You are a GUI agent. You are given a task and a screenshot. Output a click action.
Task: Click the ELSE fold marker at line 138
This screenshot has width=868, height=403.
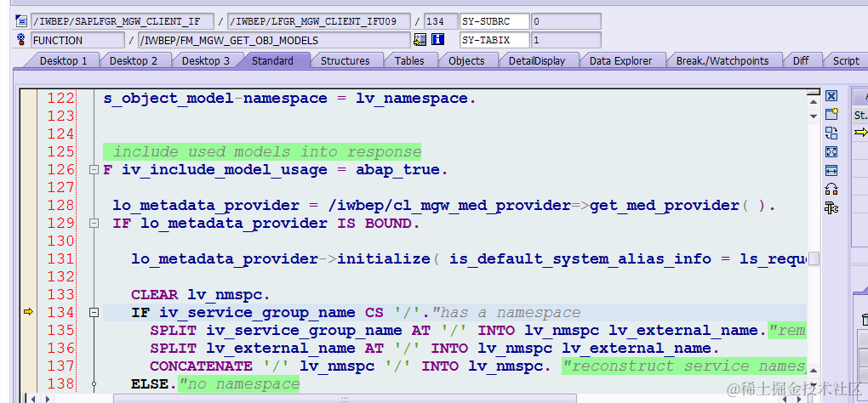pos(94,383)
